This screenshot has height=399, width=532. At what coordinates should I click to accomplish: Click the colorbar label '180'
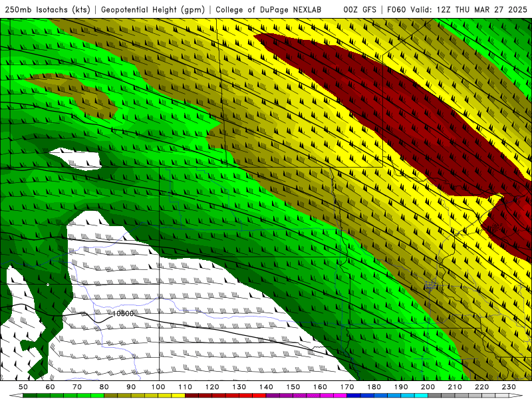click(374, 387)
